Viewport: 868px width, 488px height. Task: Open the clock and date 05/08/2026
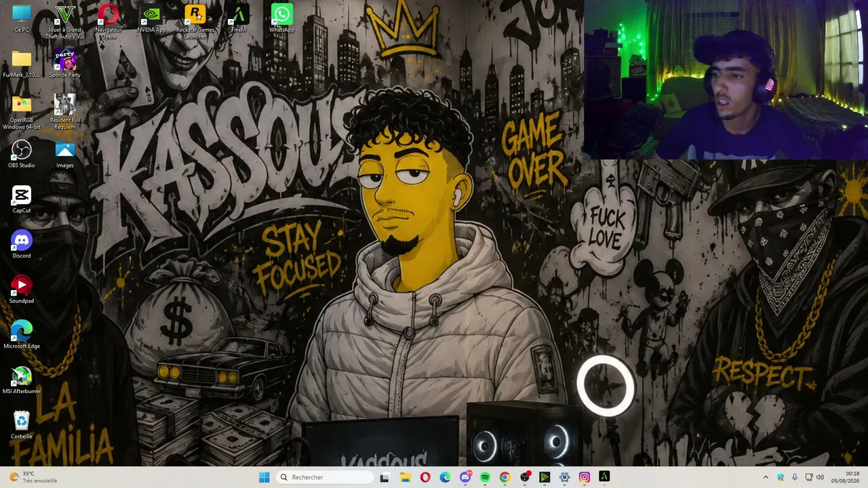(x=845, y=477)
